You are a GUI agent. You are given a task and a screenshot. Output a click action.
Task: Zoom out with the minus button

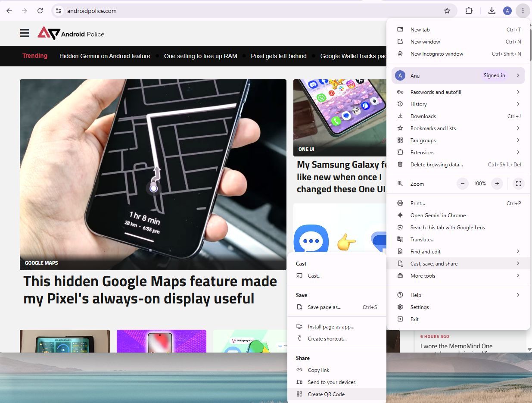click(463, 184)
